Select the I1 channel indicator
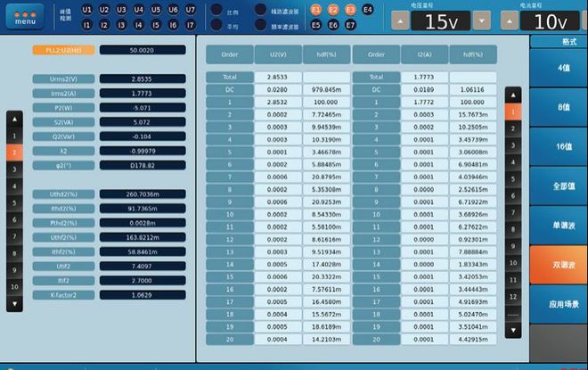This screenshot has height=370, width=588. [86, 25]
